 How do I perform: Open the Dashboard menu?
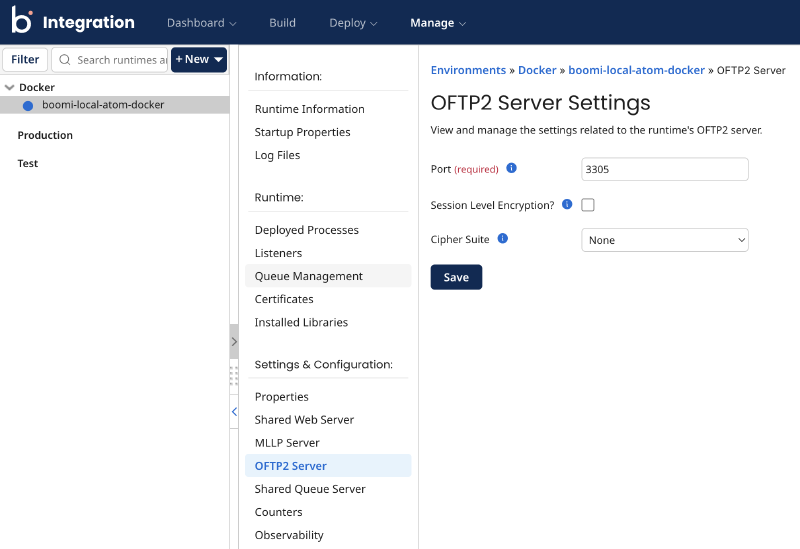click(202, 23)
